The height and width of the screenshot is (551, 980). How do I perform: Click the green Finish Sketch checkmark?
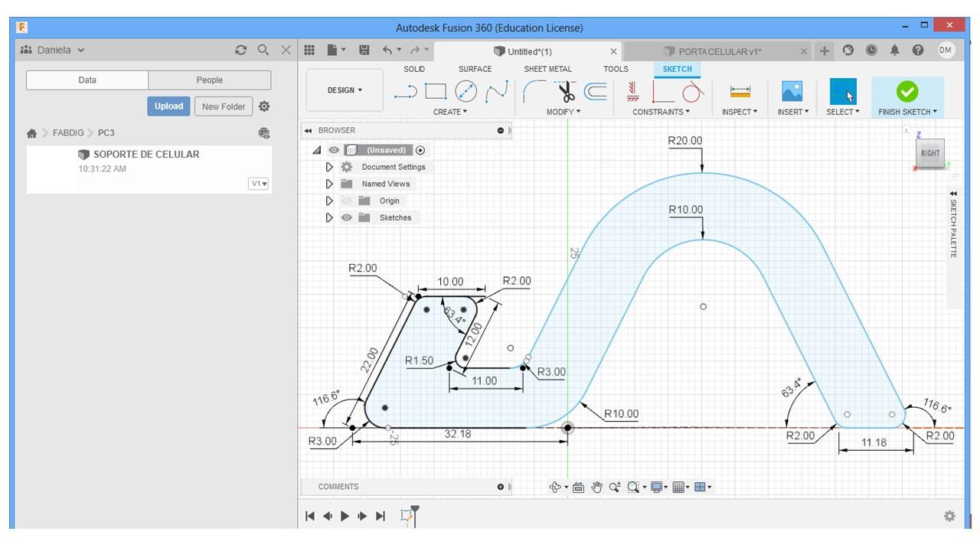coord(907,92)
